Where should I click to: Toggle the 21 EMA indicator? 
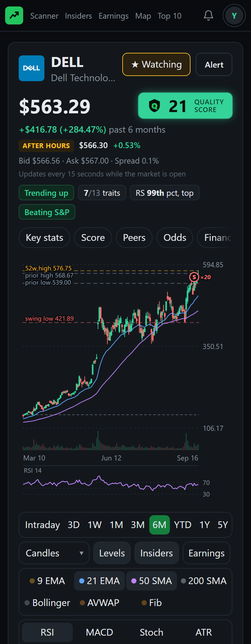click(x=99, y=581)
